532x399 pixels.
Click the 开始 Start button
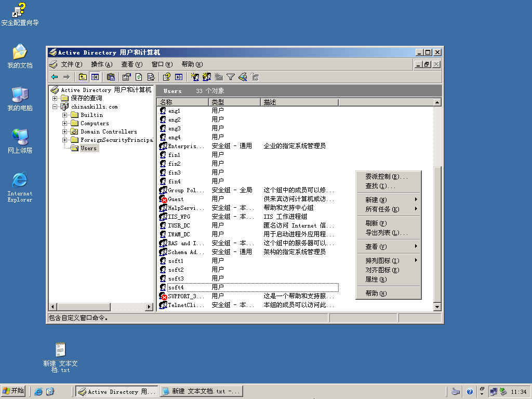tap(14, 391)
